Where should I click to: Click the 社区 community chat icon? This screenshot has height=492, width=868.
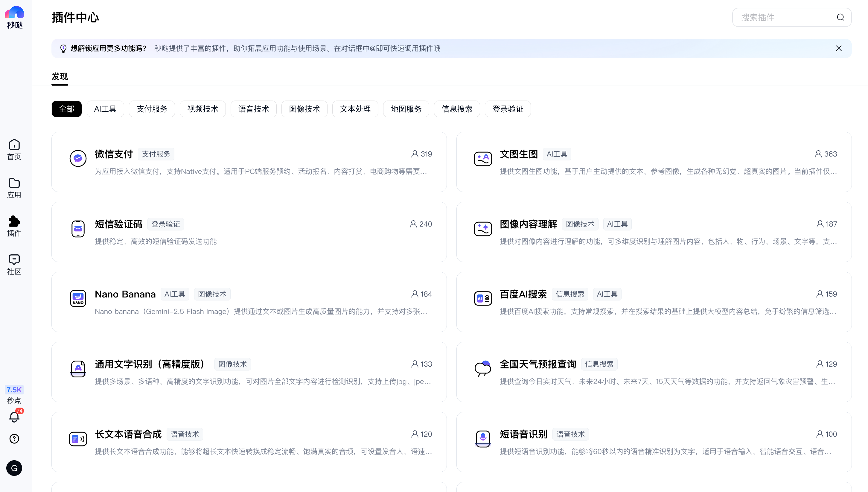pyautogui.click(x=14, y=264)
